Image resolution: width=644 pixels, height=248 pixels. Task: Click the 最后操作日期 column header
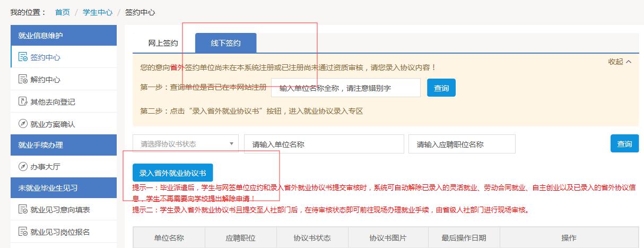coord(464,238)
